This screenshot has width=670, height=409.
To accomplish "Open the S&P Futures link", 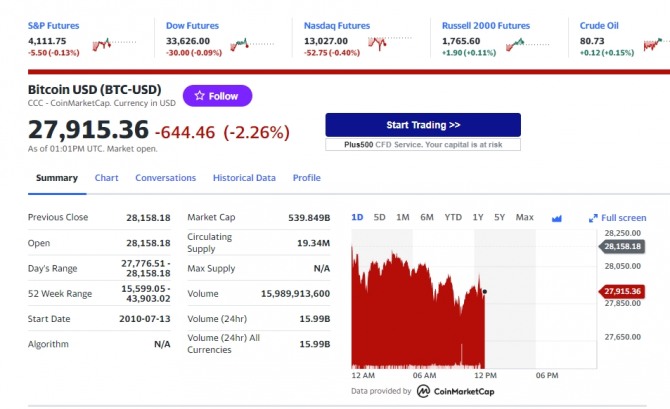I will tap(53, 26).
